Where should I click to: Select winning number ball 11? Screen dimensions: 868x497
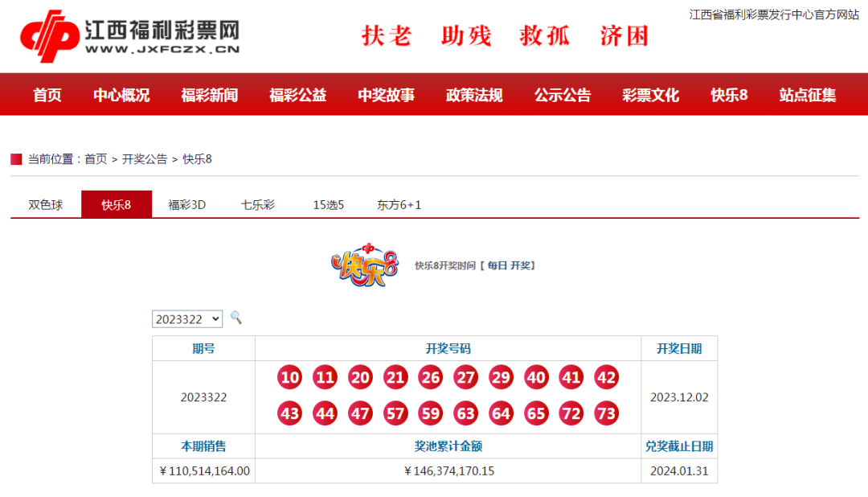click(325, 377)
